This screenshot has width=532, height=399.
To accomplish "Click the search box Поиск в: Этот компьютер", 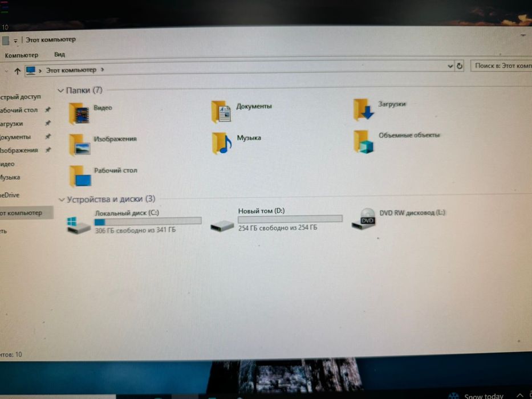I will (x=501, y=66).
